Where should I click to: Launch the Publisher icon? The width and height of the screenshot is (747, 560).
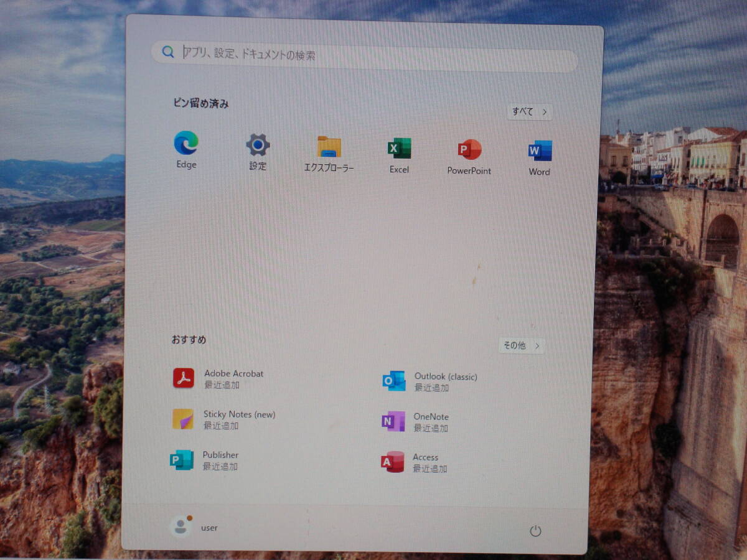[182, 459]
